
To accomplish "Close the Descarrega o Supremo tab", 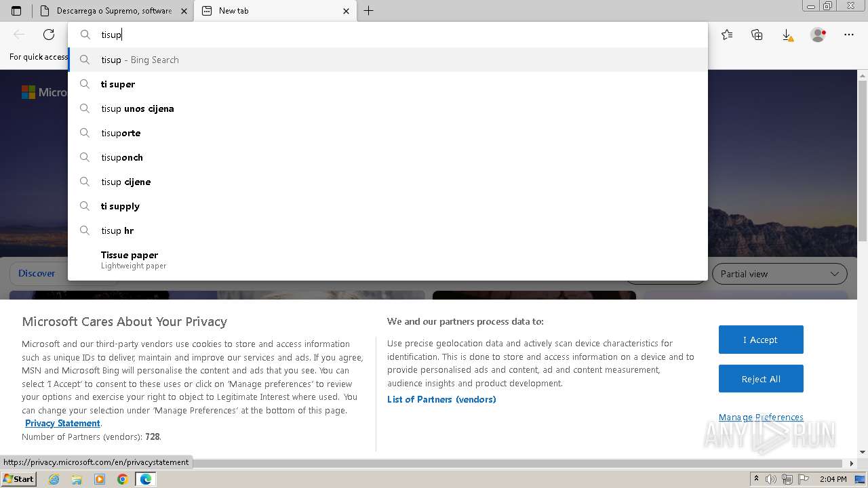I will click(184, 11).
